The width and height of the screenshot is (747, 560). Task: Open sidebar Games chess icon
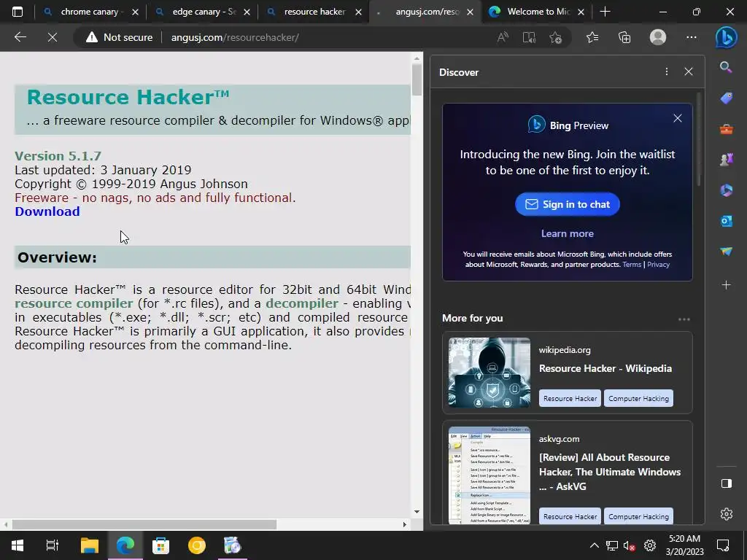[x=726, y=160]
